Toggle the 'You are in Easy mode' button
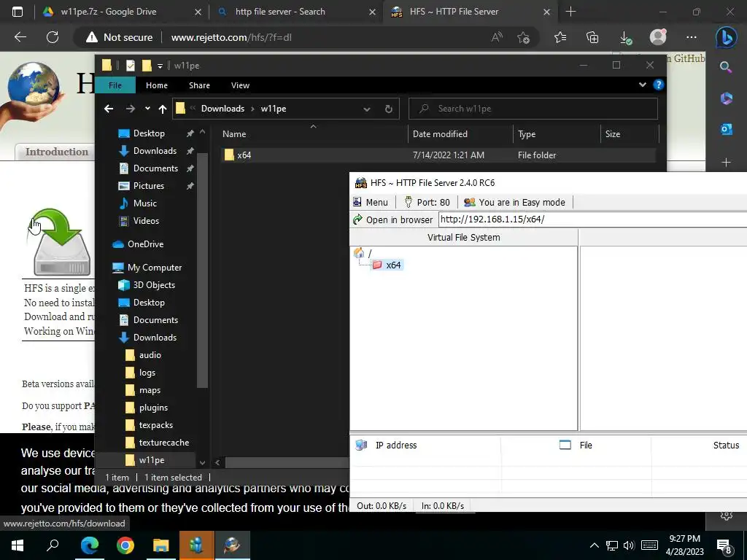This screenshot has height=560, width=747. click(x=514, y=203)
